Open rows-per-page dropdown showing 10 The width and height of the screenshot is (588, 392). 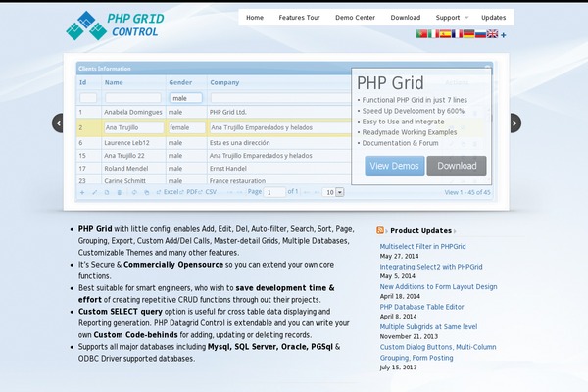333,192
